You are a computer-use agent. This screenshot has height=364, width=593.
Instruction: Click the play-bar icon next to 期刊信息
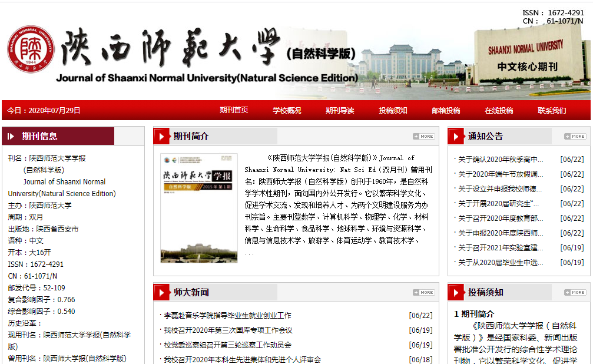(11, 136)
